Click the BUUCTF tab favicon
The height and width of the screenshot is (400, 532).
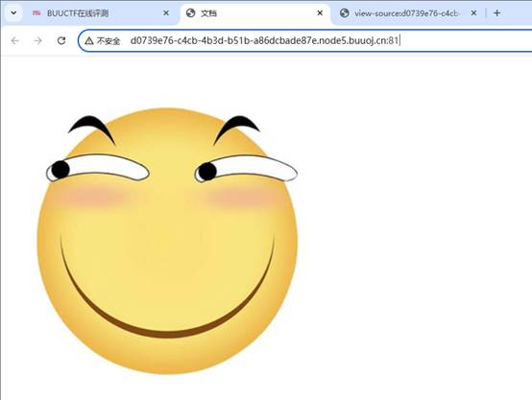pos(36,13)
